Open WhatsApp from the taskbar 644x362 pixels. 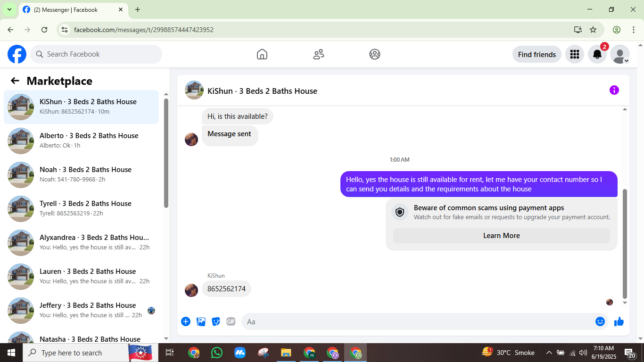pyautogui.click(x=217, y=353)
